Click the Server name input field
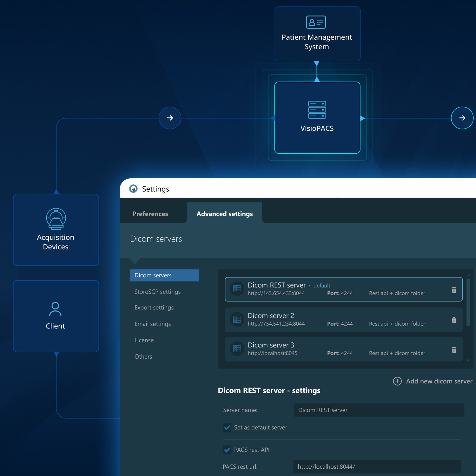This screenshot has height=476, width=476. click(x=379, y=410)
